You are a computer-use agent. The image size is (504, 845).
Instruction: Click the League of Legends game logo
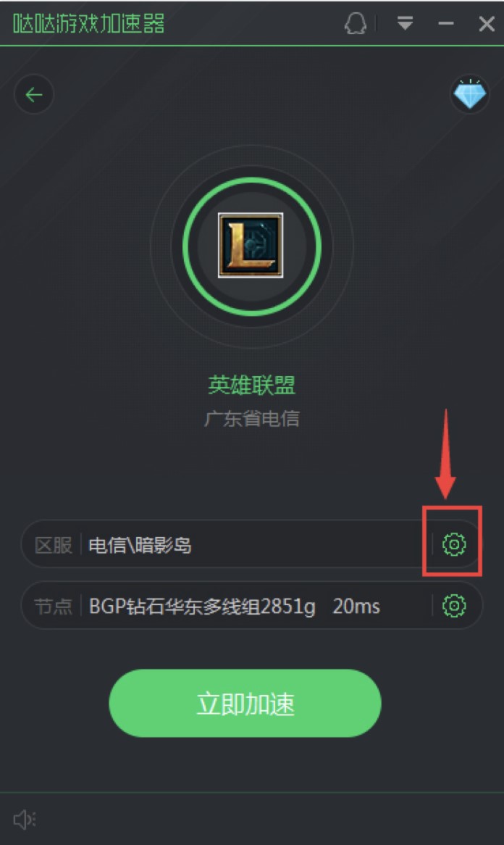coord(251,245)
